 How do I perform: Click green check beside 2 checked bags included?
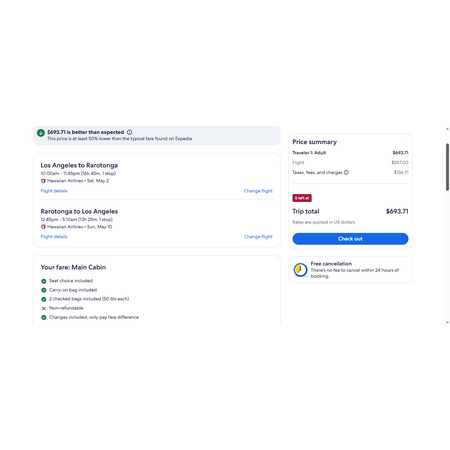coord(44,299)
